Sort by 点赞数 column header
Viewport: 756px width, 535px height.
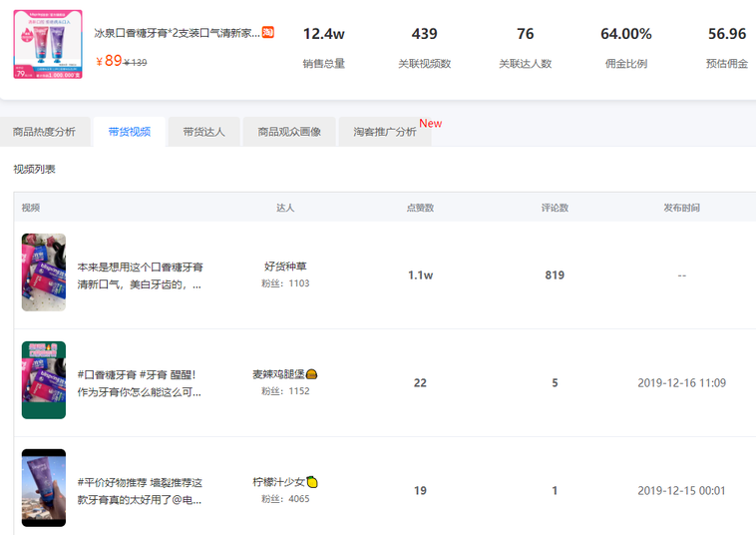420,208
